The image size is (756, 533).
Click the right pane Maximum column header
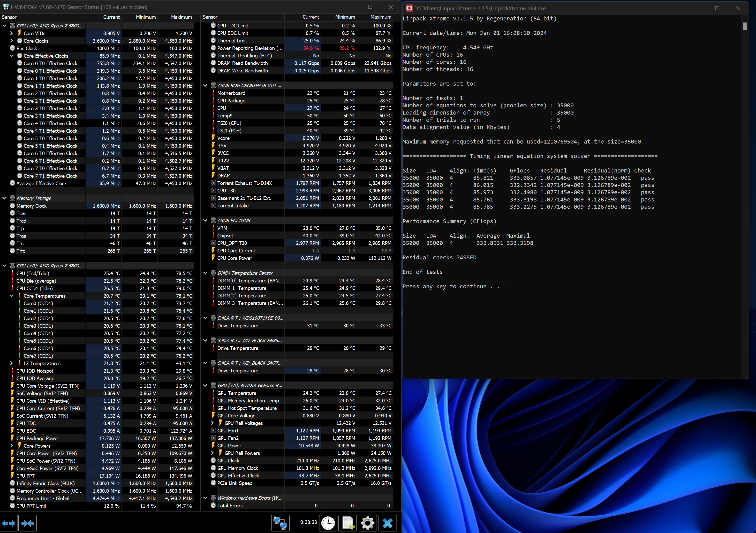click(375, 17)
